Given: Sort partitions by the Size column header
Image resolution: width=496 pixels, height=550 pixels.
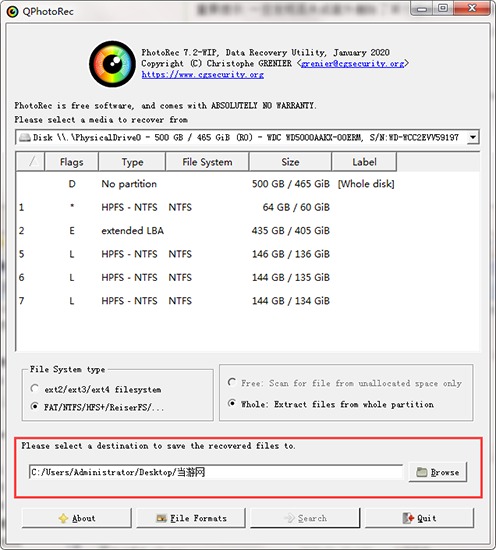Looking at the screenshot, I should pos(290,162).
